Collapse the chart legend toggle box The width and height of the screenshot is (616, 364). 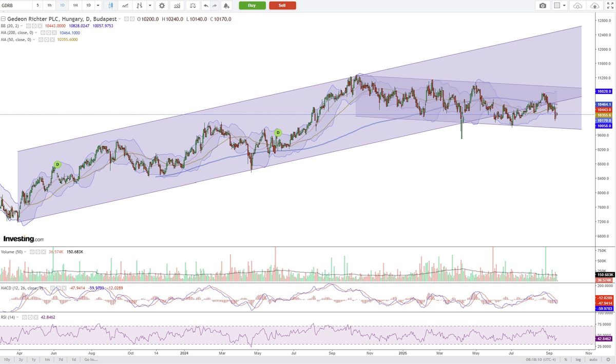pyautogui.click(x=3, y=19)
